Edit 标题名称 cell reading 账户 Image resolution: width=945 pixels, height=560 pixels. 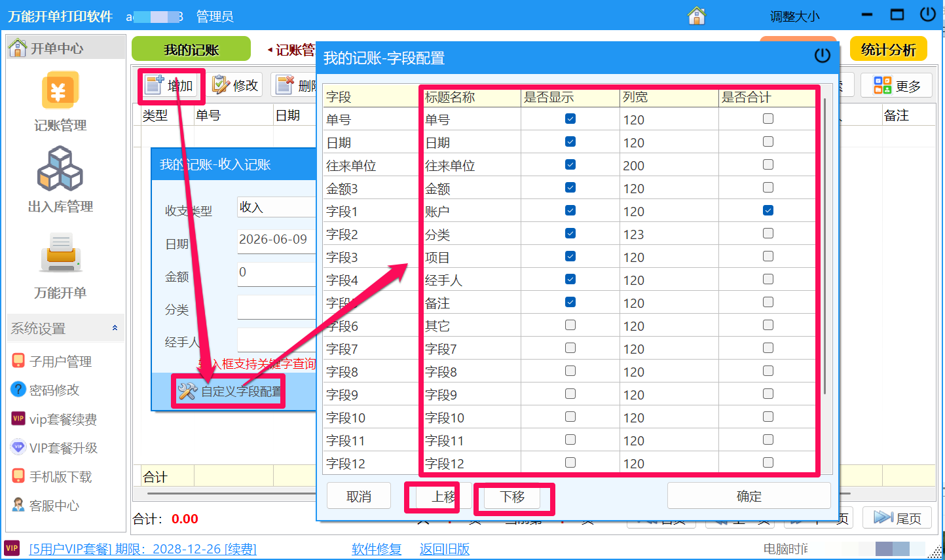pos(472,211)
